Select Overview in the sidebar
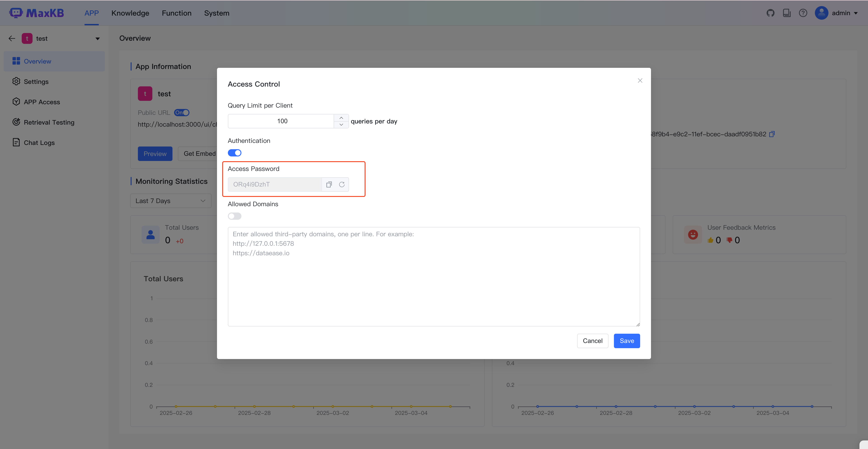This screenshot has height=449, width=868. [54, 61]
